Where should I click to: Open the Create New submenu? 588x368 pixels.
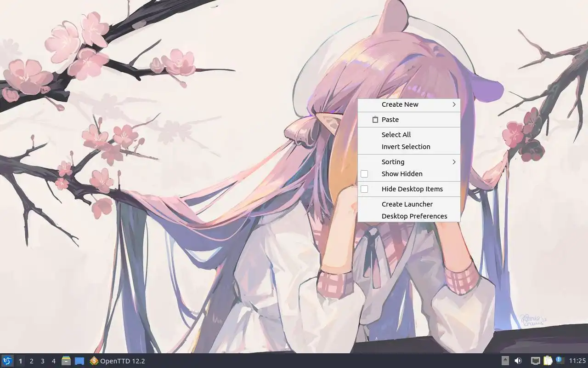click(409, 104)
